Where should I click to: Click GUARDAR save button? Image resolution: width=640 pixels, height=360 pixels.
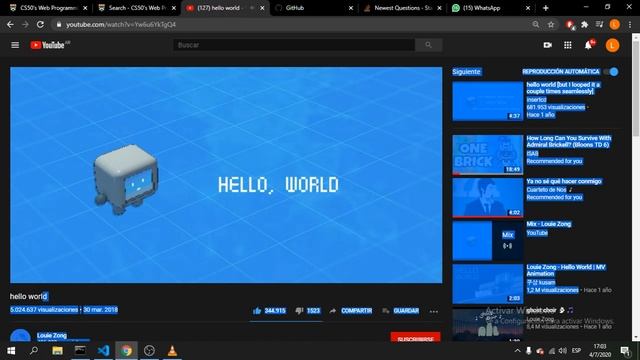[401, 311]
